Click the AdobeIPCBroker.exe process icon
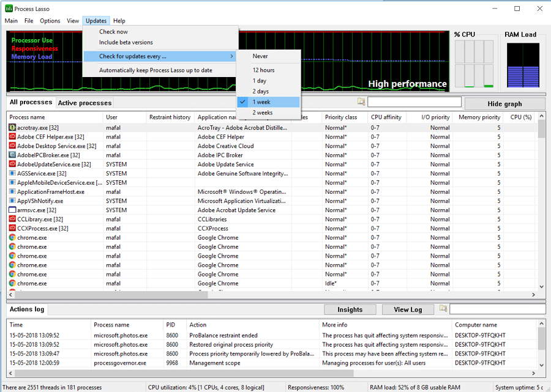This screenshot has width=551, height=392. [x=12, y=155]
